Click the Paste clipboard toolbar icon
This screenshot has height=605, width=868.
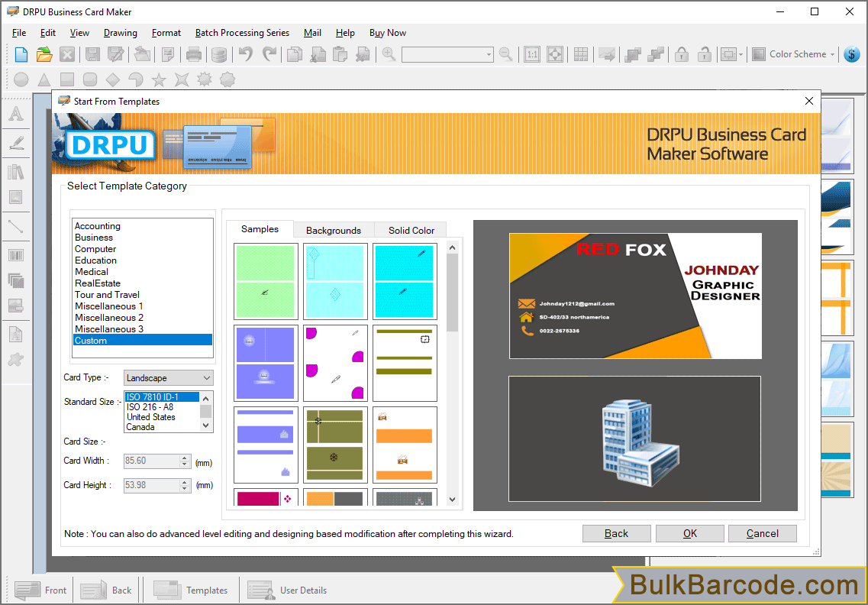(340, 54)
